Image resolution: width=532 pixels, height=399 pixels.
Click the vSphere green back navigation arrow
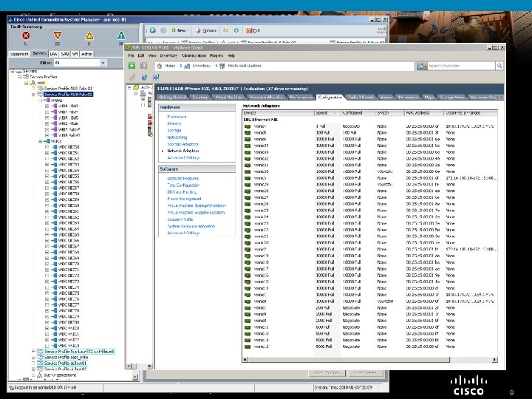click(x=132, y=66)
